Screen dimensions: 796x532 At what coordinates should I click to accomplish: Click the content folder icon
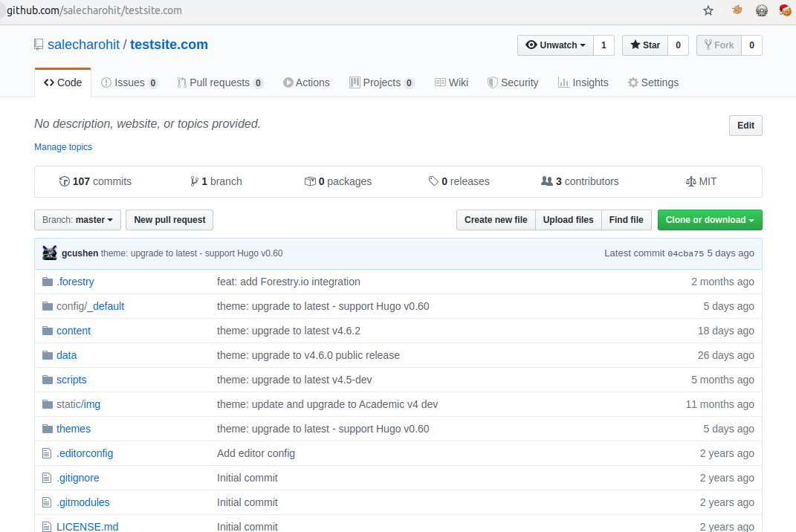tap(48, 331)
